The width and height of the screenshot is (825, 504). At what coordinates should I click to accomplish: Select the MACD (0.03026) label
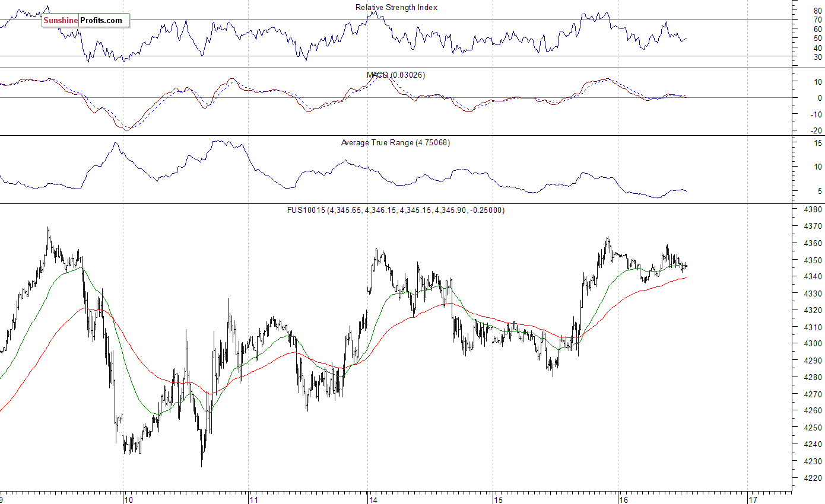click(x=396, y=75)
